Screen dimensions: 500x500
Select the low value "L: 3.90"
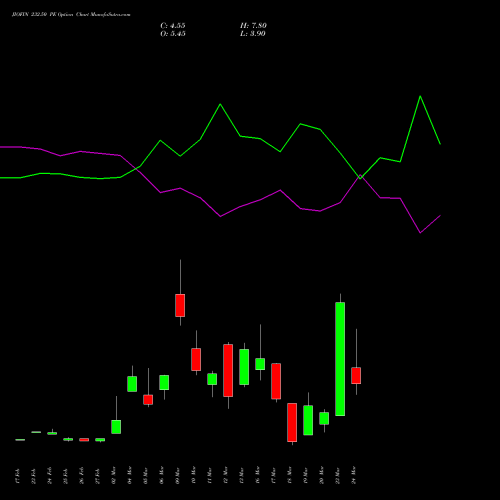[253, 34]
